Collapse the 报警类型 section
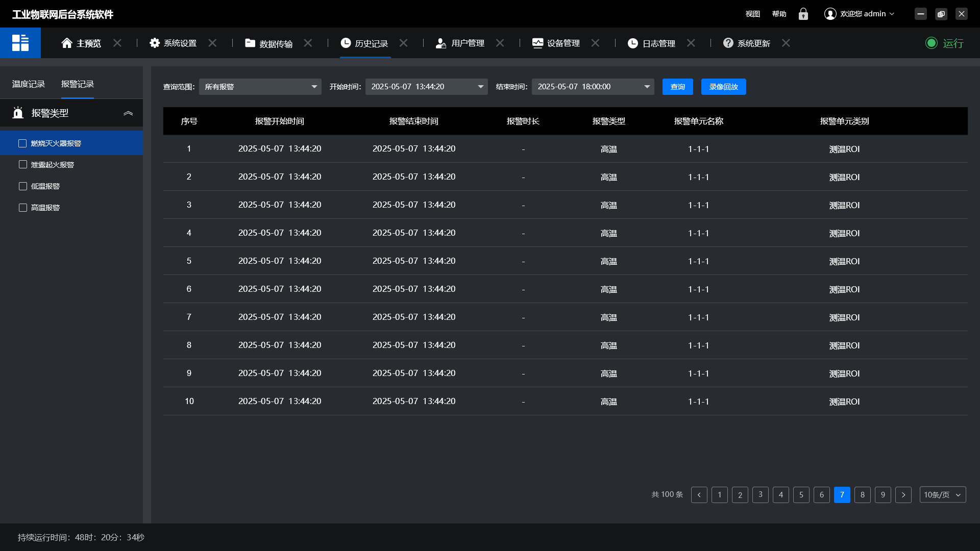980x551 pixels. point(128,113)
